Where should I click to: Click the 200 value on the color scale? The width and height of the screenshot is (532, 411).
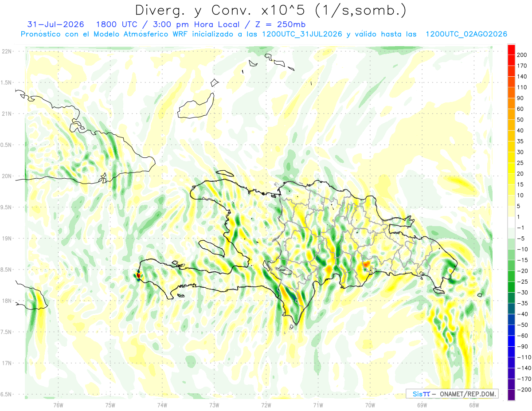(522, 55)
